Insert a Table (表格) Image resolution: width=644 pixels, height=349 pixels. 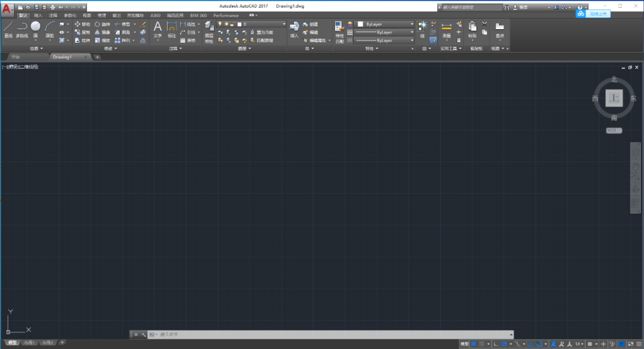(188, 40)
